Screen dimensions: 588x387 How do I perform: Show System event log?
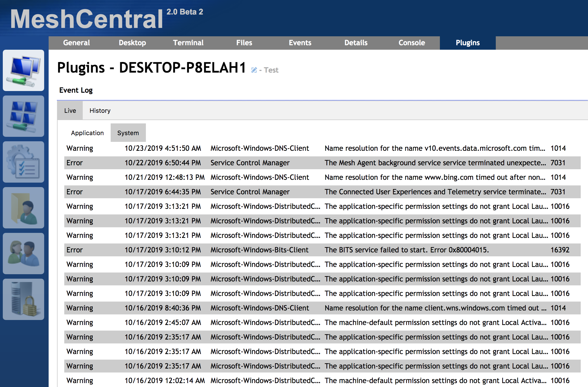point(128,133)
